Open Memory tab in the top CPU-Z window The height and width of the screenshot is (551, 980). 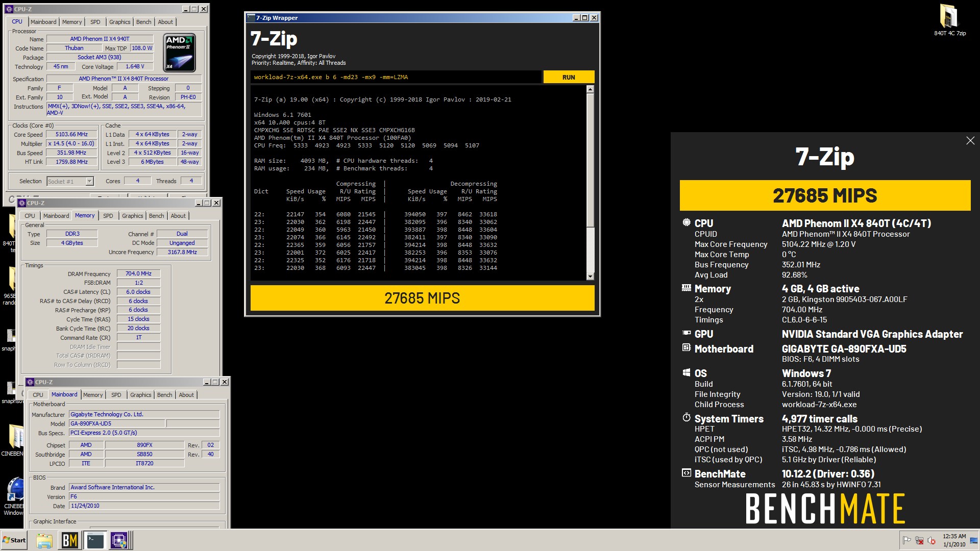(72, 22)
